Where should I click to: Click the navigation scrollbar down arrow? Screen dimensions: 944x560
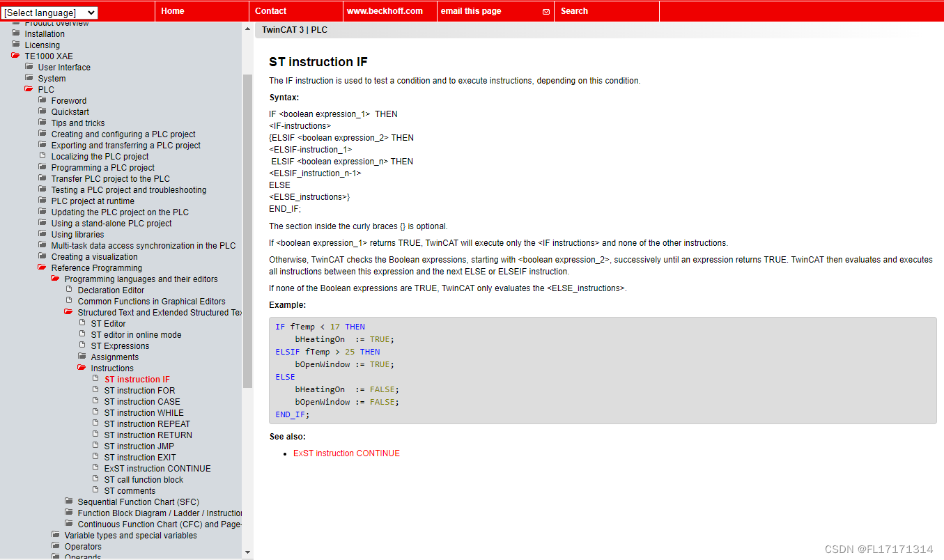coord(247,552)
